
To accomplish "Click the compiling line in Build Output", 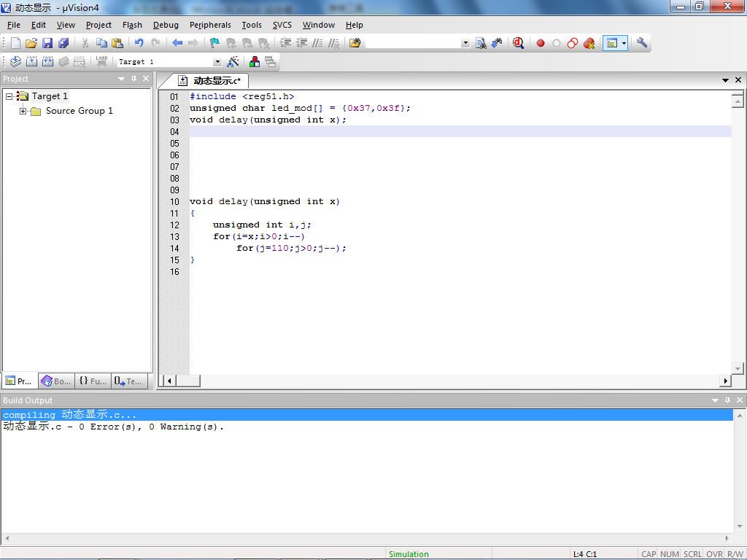I will [69, 415].
